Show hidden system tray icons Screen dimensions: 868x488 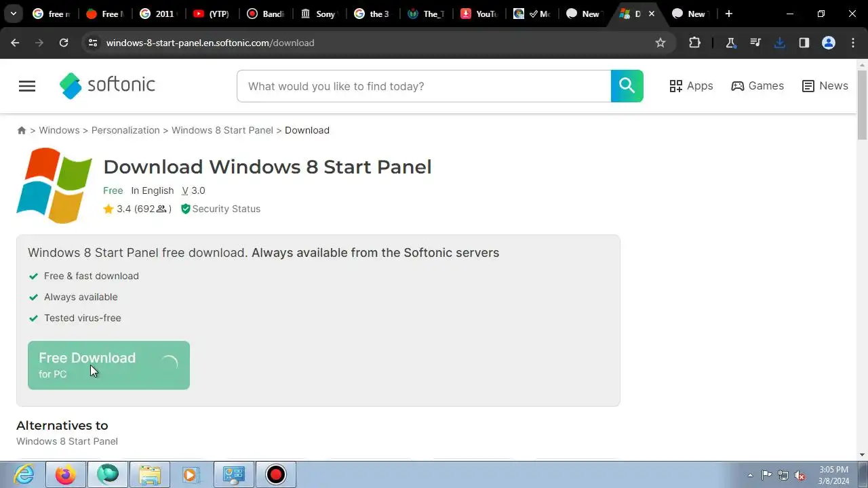click(x=750, y=475)
